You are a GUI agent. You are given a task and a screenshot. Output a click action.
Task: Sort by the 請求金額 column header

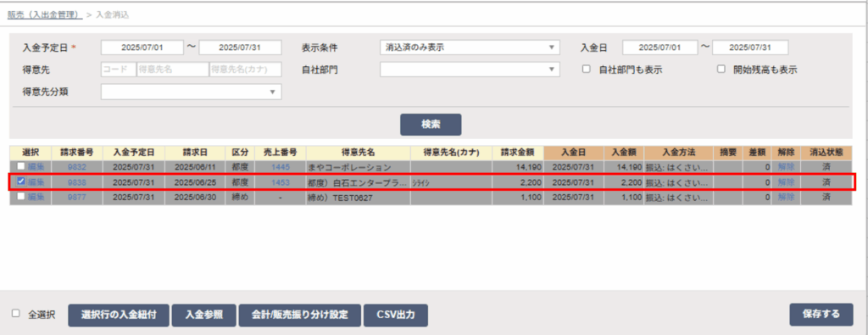coord(517,153)
